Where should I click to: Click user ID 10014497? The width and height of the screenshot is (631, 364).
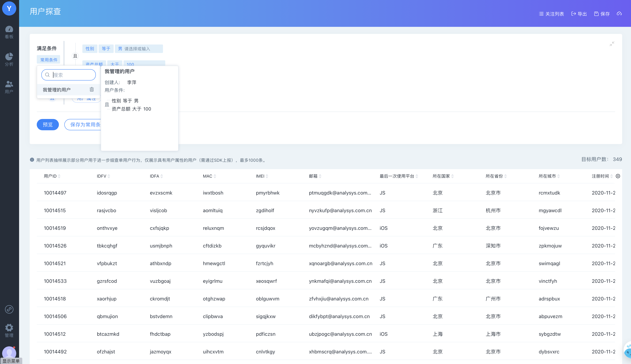click(55, 193)
